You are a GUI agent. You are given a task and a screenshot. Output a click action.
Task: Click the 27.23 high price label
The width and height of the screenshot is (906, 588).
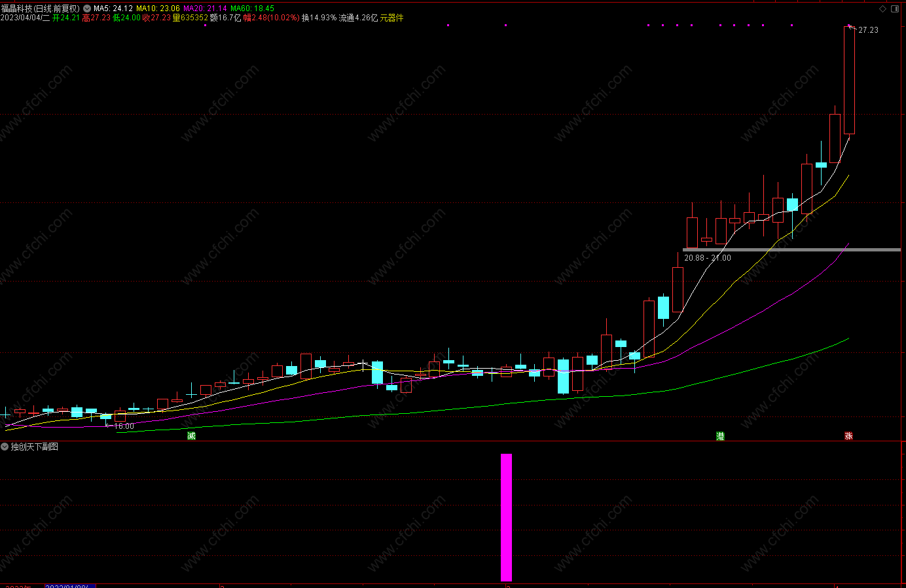point(869,30)
